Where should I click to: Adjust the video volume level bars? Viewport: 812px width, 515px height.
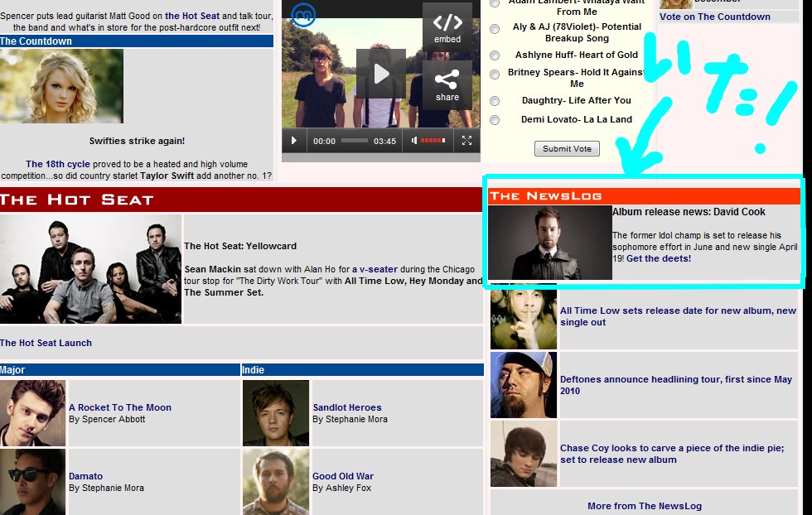(433, 140)
